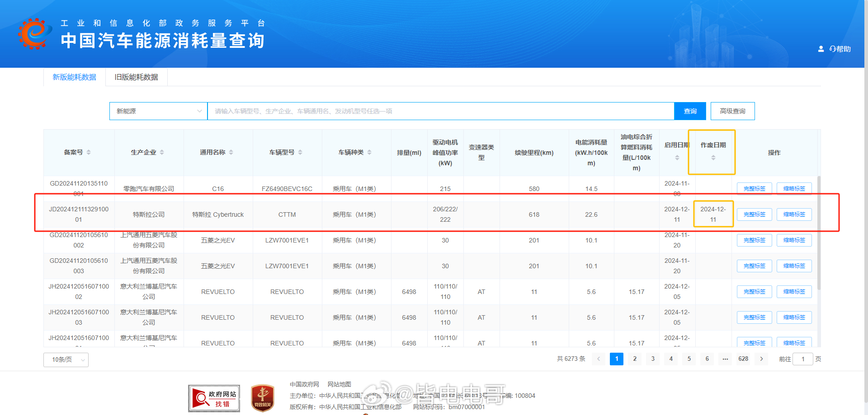868x415 pixels.
Task: Open the 中国政府网 footer link
Action: (304, 384)
